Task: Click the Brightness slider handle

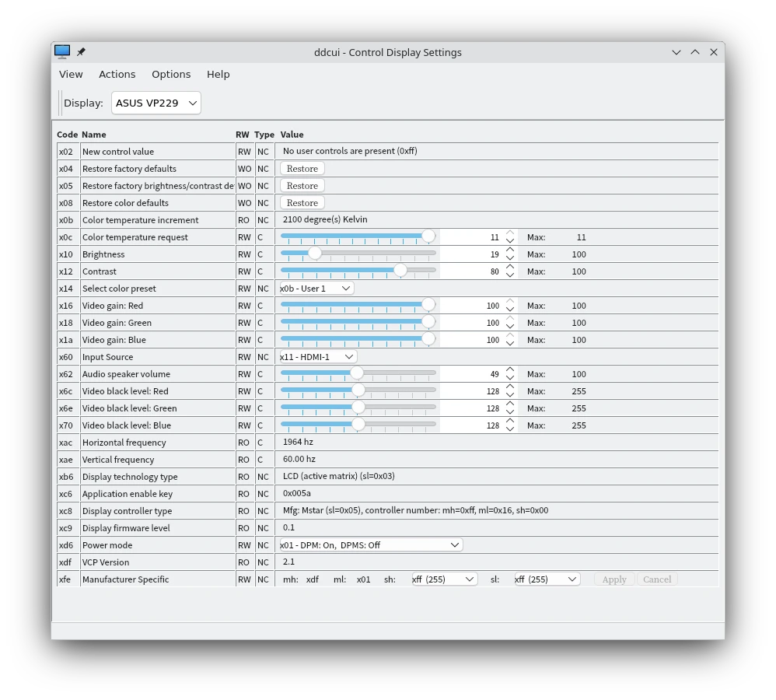Action: click(x=314, y=253)
